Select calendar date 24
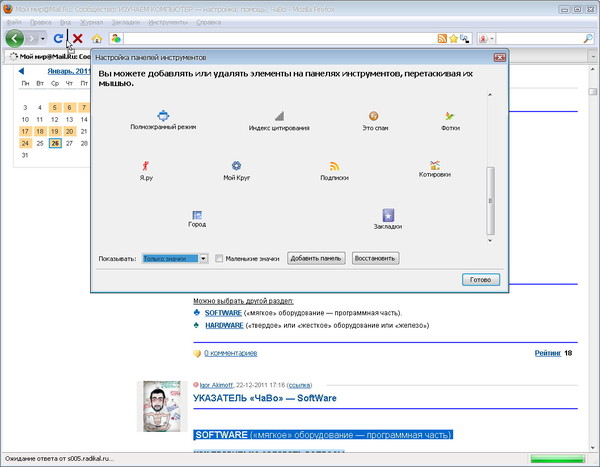Screen dimensions: 600x467 click(25, 143)
